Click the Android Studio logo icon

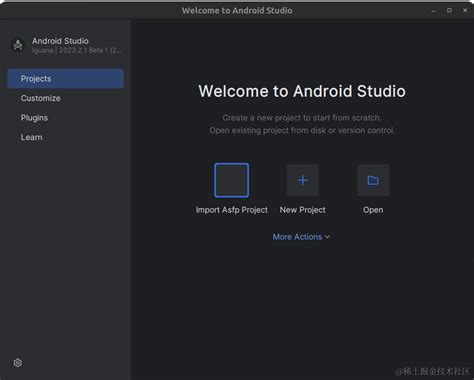pos(18,45)
